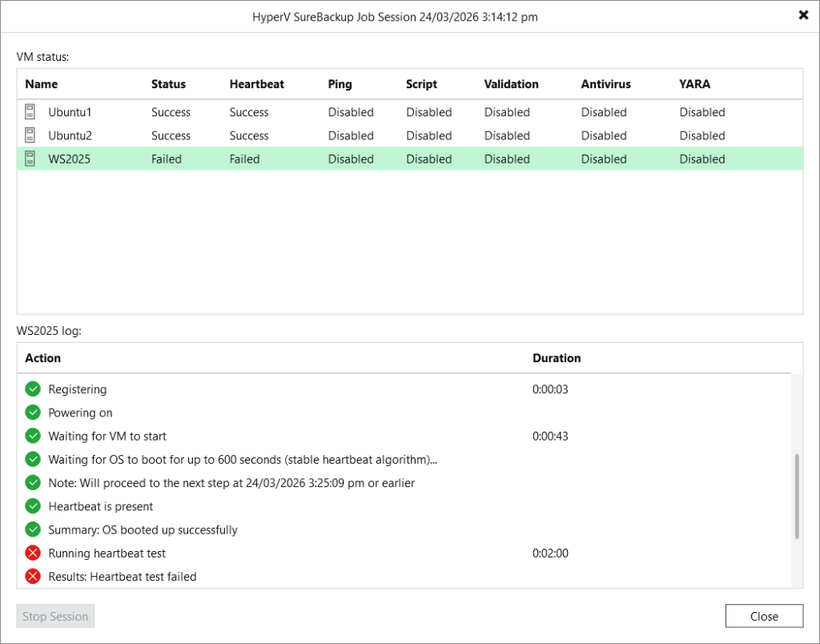Image resolution: width=820 pixels, height=644 pixels.
Task: Click the Heartbeat column header
Action: tap(256, 84)
